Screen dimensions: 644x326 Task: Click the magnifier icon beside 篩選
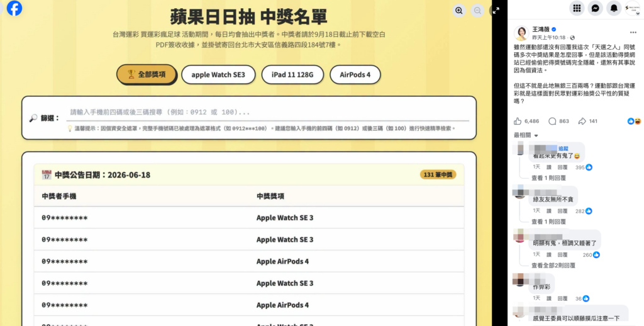33,118
